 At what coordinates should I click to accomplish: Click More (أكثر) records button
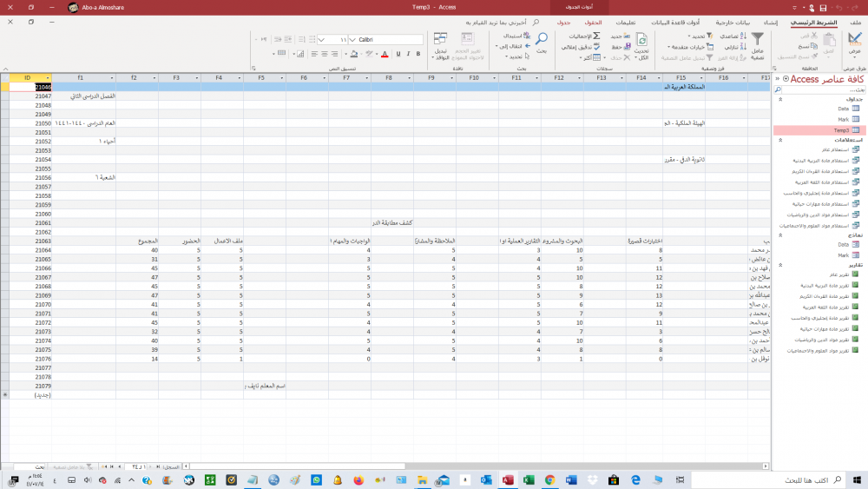point(592,57)
